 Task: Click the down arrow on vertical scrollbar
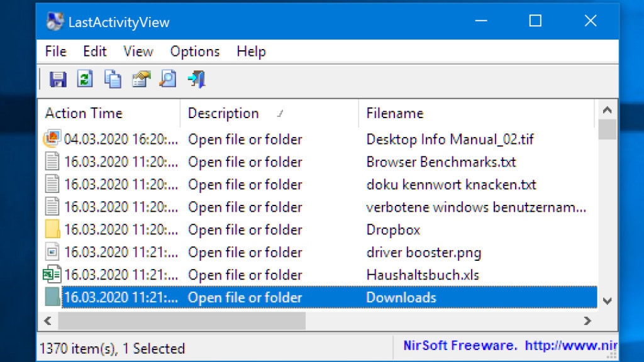coord(608,300)
